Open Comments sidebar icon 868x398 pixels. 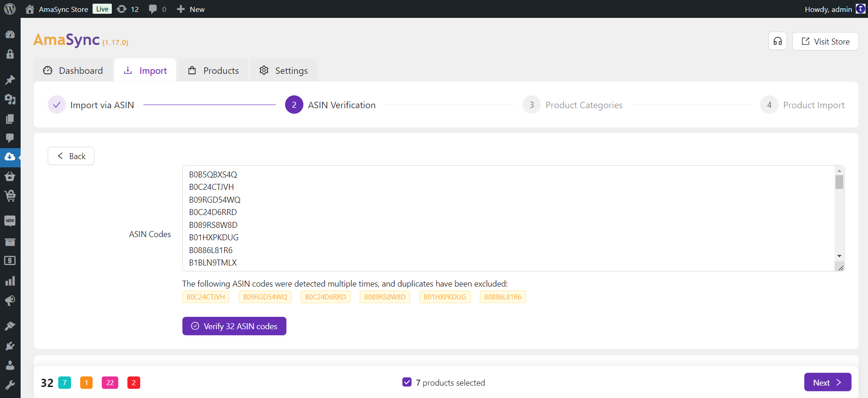coord(10,138)
